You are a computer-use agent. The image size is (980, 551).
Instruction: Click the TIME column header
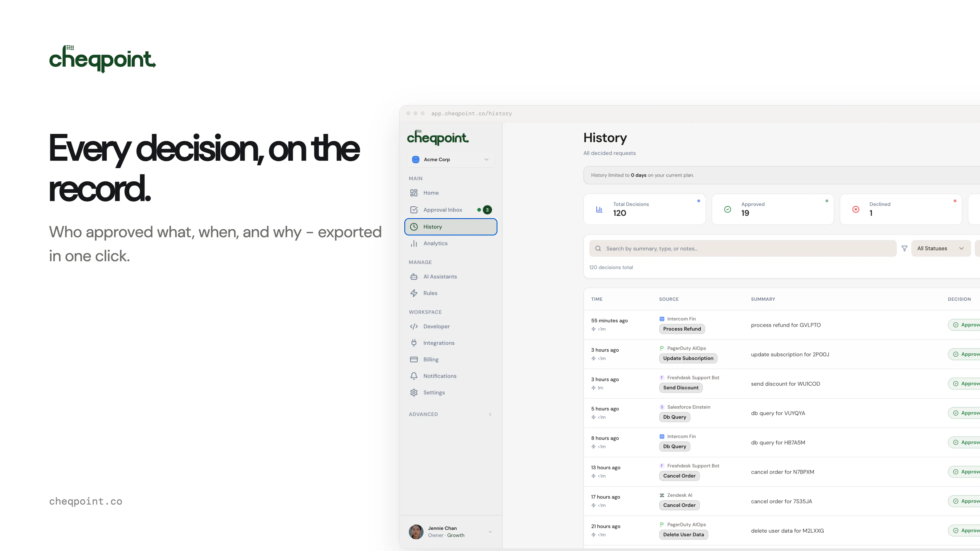(596, 299)
